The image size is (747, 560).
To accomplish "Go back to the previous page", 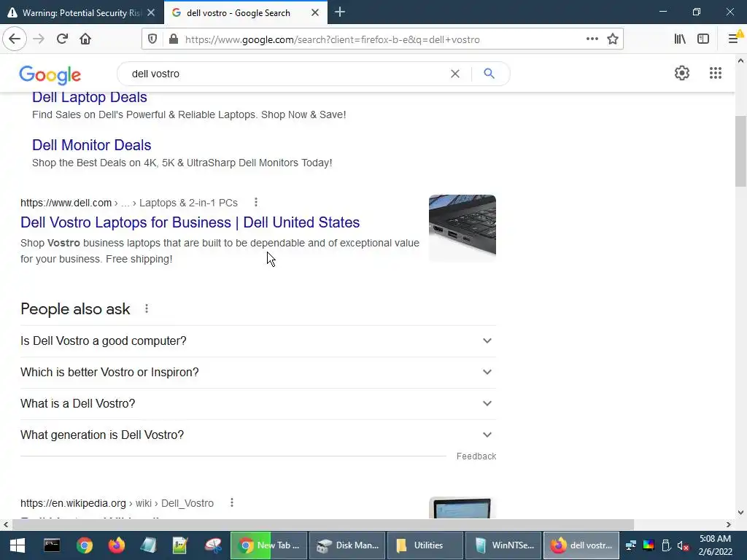I will [15, 39].
